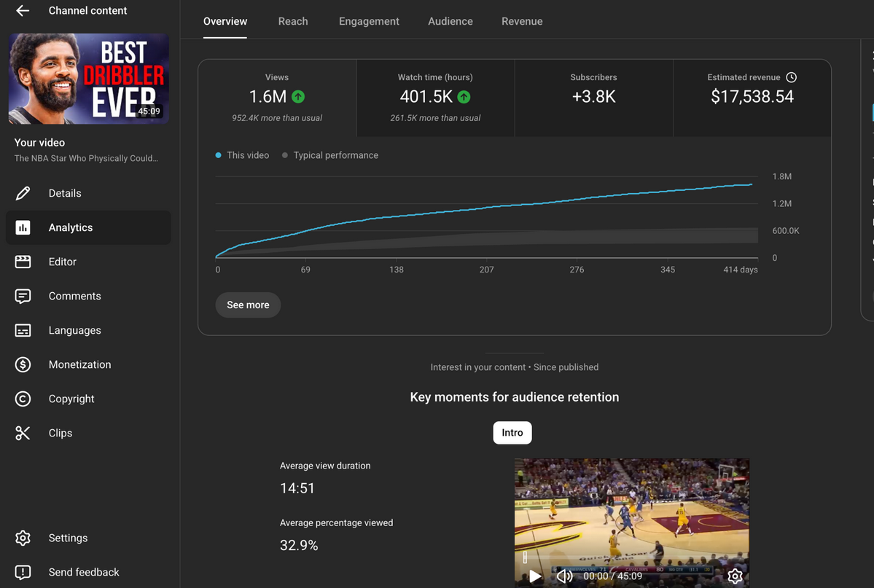
Task: Click 'Interest in your content · Since published'
Action: pyautogui.click(x=515, y=367)
